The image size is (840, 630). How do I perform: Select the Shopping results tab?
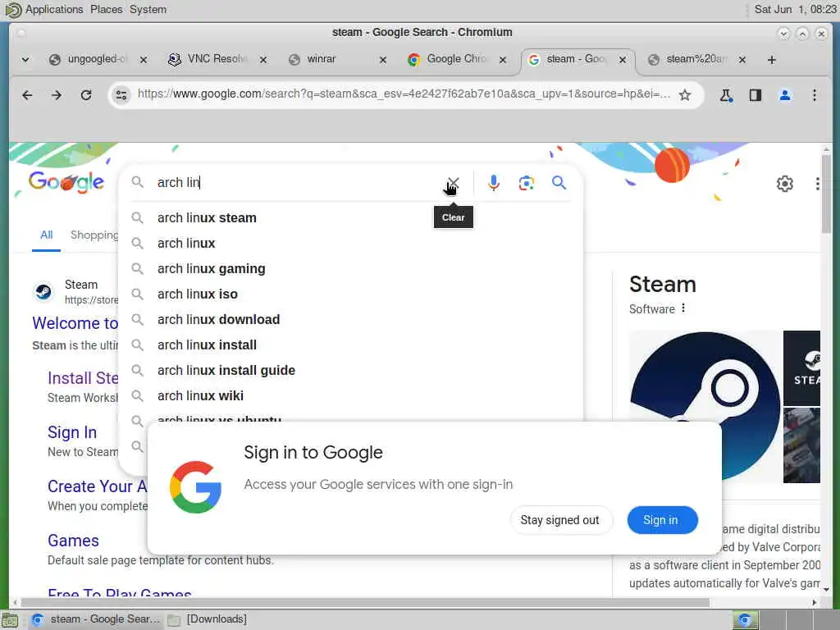[x=94, y=235]
